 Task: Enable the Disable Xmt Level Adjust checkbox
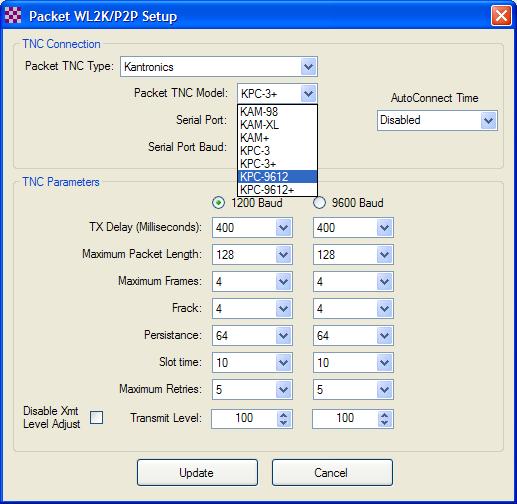tap(96, 417)
